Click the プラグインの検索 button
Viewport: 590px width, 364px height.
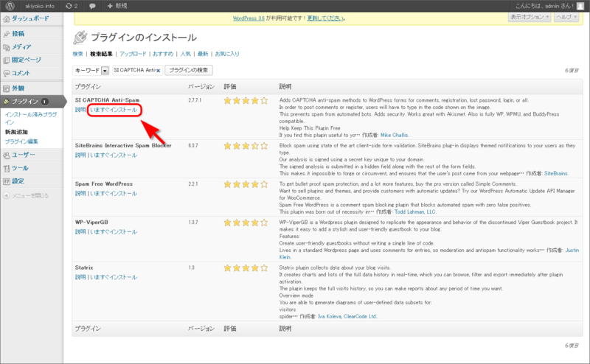pyautogui.click(x=189, y=70)
